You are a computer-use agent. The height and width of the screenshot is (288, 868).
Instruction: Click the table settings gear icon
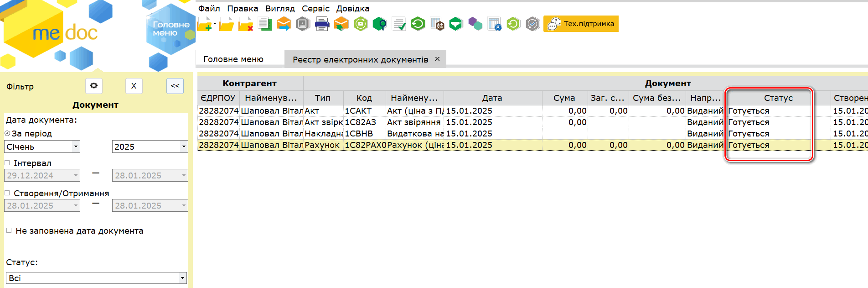click(x=494, y=24)
